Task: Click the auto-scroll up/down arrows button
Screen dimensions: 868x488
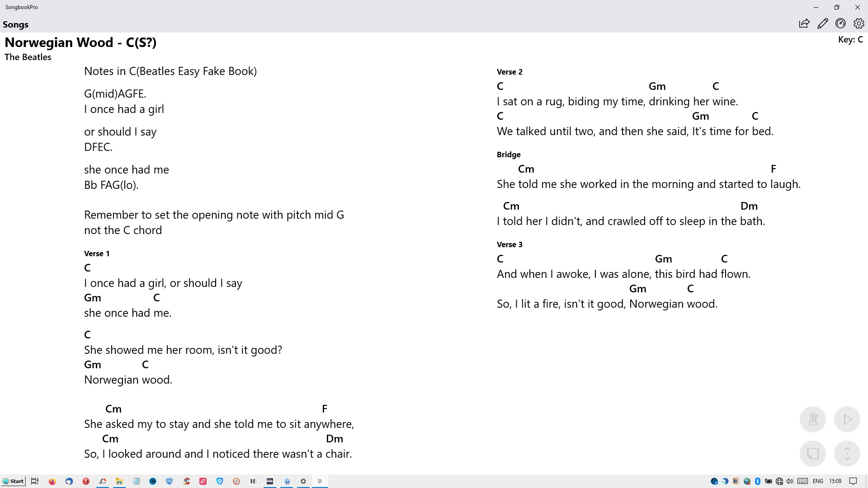Action: 847,454
